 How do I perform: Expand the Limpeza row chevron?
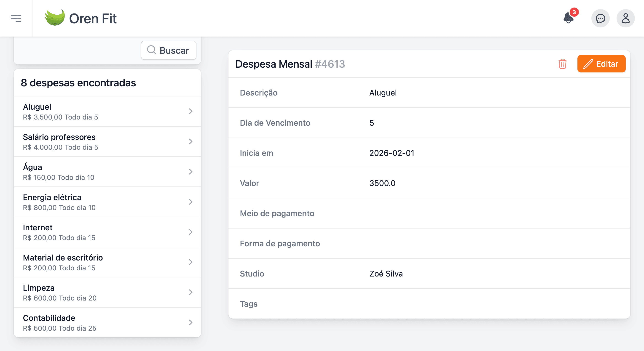click(x=191, y=292)
